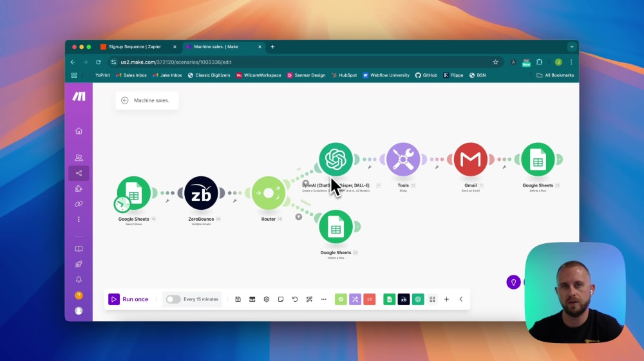
Task: Open the user profile avatar in sidebar
Action: pyautogui.click(x=79, y=311)
